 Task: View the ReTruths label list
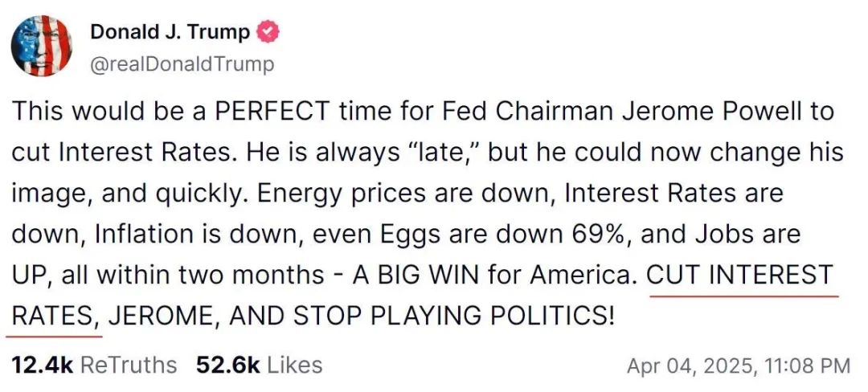(x=129, y=365)
